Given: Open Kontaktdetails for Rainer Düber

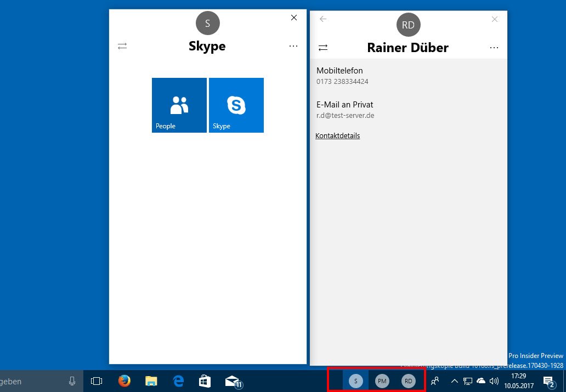Looking at the screenshot, I should point(337,135).
